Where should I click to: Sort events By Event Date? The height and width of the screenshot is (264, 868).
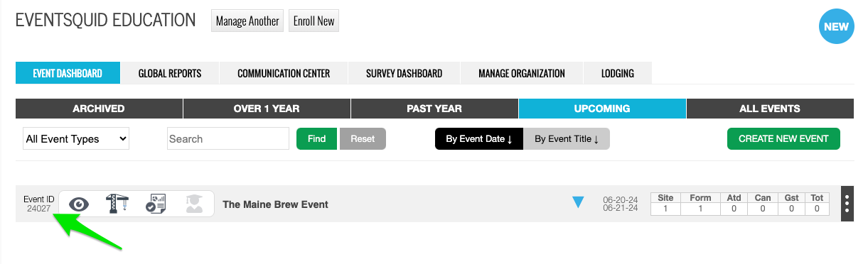coord(479,139)
